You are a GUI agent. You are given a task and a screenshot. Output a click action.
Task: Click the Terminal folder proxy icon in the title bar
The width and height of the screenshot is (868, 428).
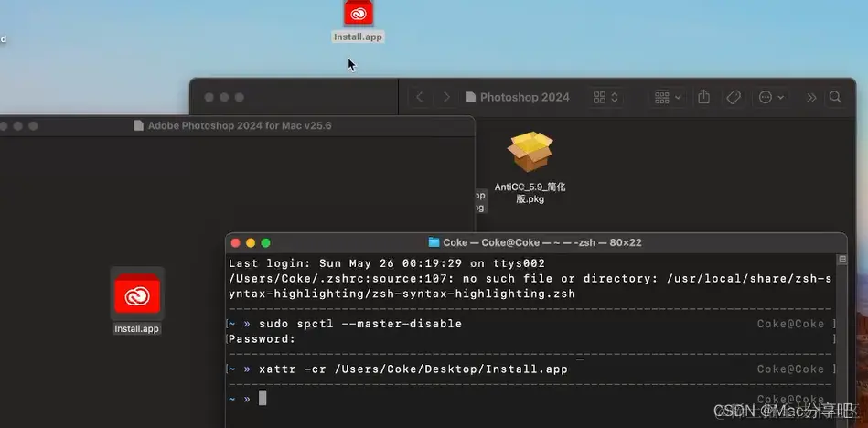point(434,242)
